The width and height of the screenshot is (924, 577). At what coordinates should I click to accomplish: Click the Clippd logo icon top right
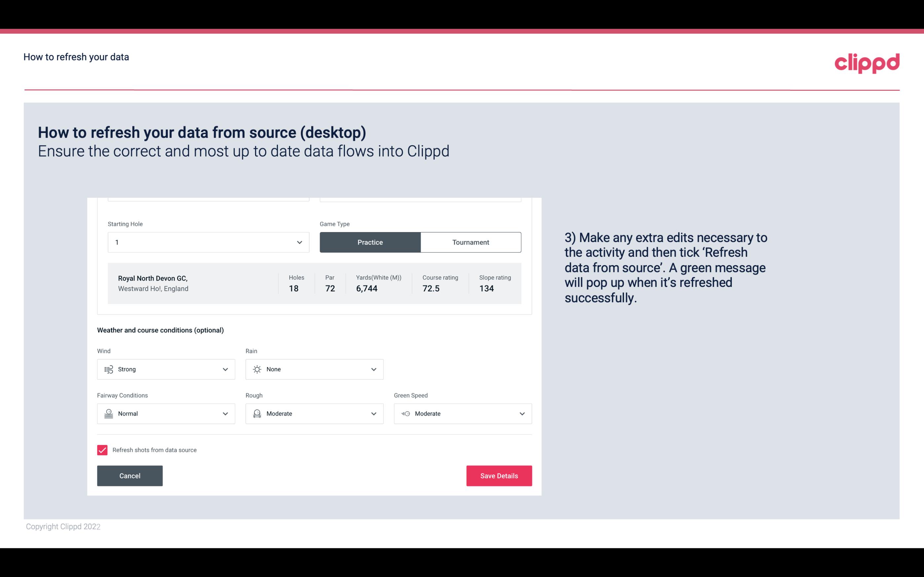click(867, 62)
